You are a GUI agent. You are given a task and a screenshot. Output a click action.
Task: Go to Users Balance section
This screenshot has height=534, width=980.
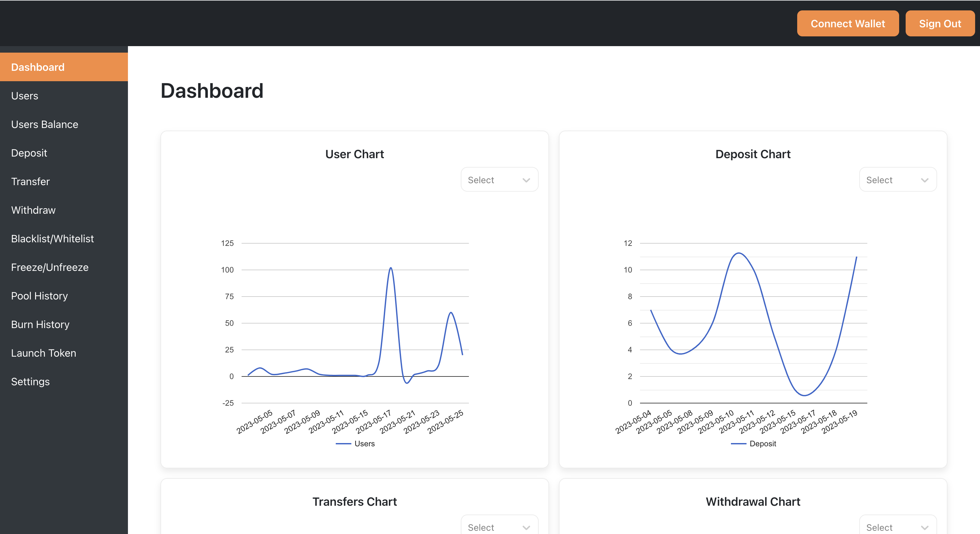(44, 124)
